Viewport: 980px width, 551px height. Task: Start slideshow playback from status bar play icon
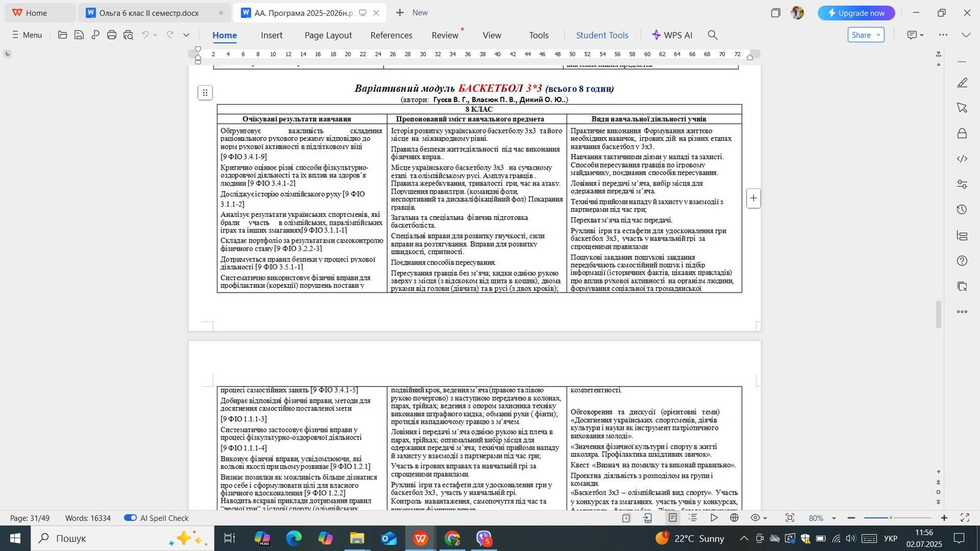714,518
